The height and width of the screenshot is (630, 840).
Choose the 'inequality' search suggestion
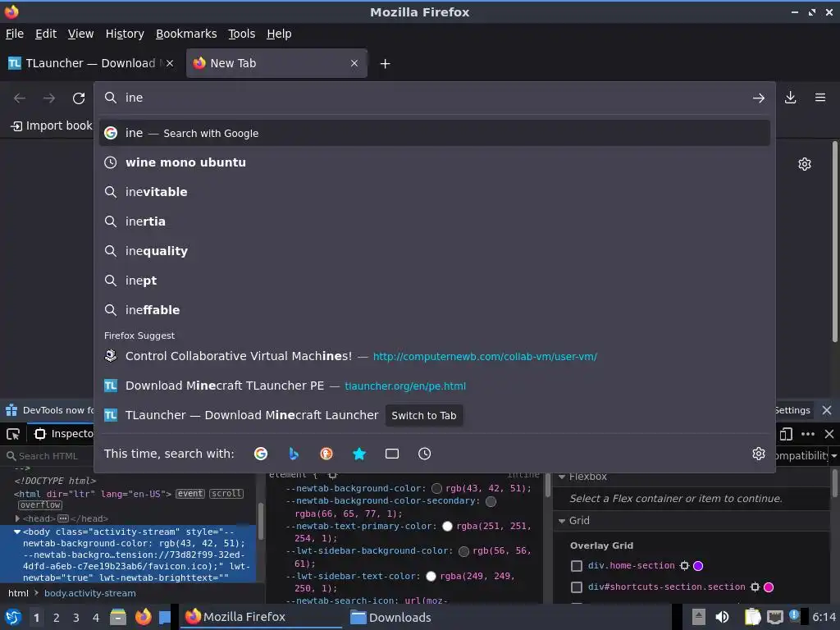(435, 251)
